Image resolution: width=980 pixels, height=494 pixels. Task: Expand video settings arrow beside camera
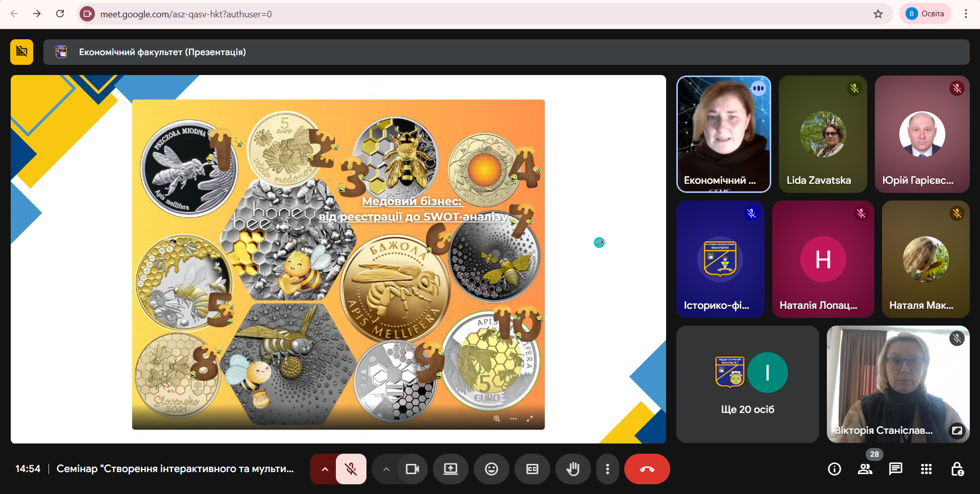(x=386, y=469)
